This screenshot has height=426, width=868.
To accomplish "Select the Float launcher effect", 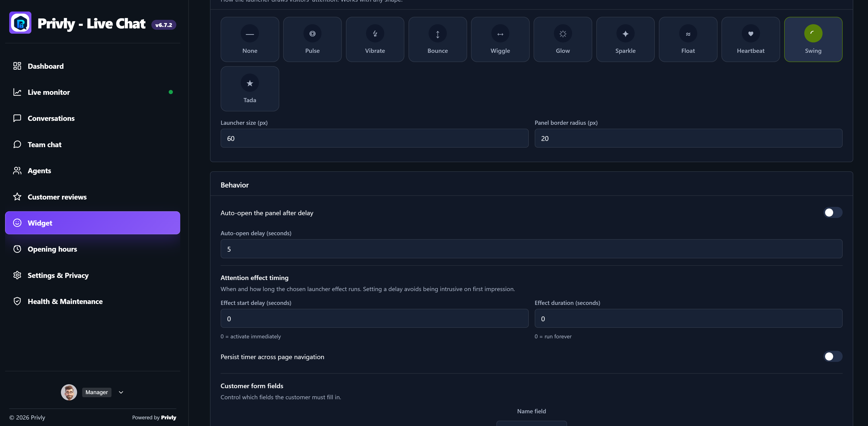I will (x=688, y=39).
